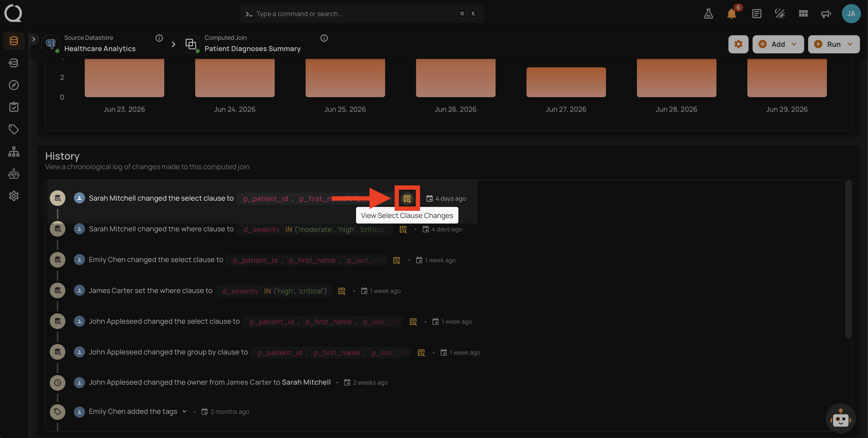The image size is (868, 438).
Task: Open the datastores sidebar icon
Action: pos(14,41)
